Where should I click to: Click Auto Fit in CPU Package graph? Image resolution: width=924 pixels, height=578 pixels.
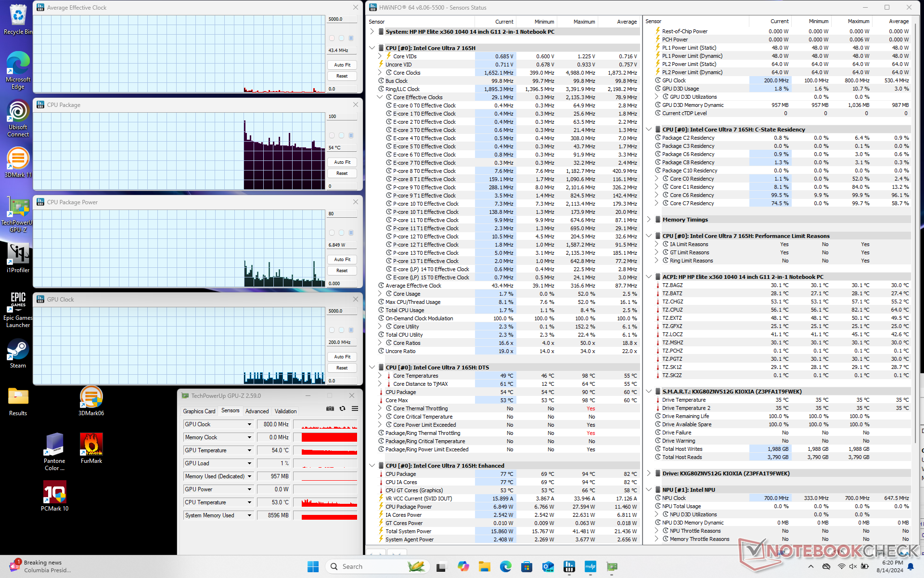[342, 162]
